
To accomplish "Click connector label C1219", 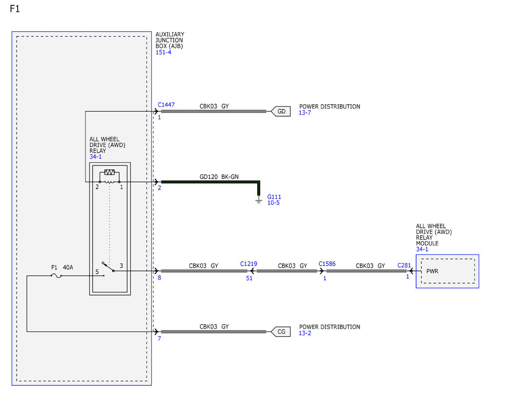I will [x=249, y=264].
